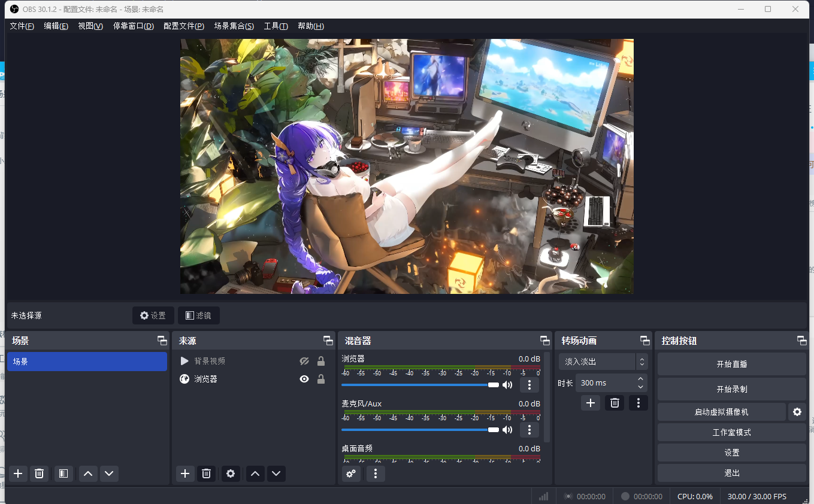Adjust 浏览器 volume slider
Image resolution: width=814 pixels, height=504 pixels.
pyautogui.click(x=420, y=385)
